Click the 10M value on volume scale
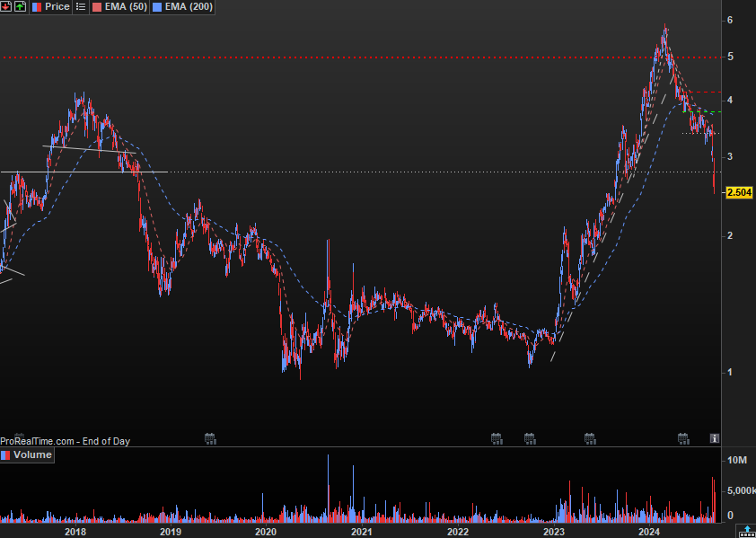The width and height of the screenshot is (756, 538). (737, 461)
